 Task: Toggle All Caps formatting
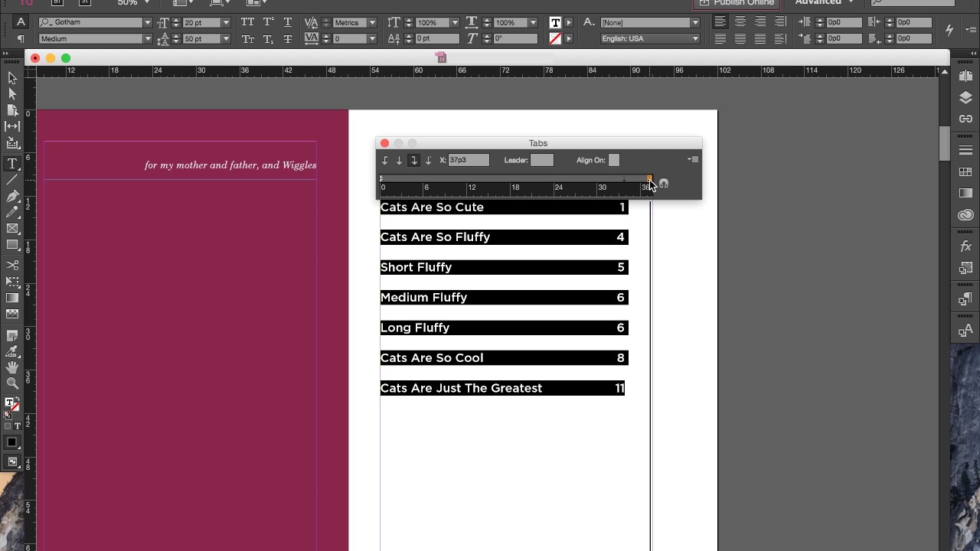(247, 22)
